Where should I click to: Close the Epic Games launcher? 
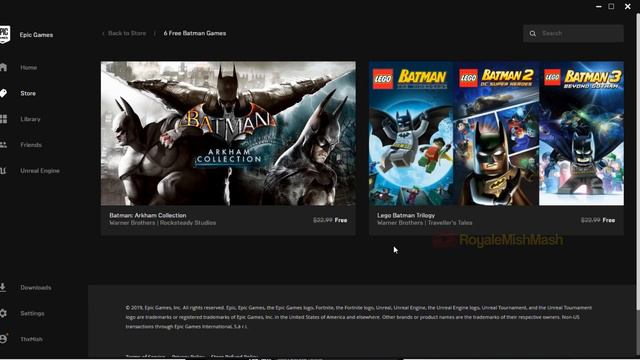pos(628,7)
